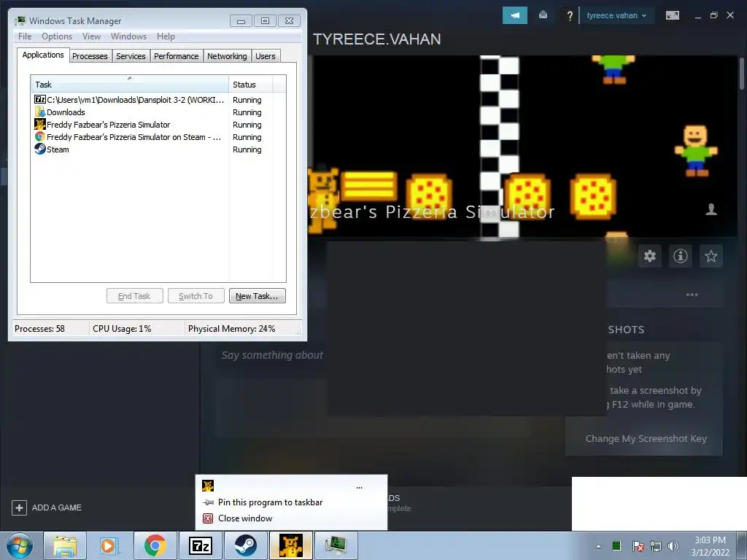Click the Steam page vertical scrollbar
Viewport: 747px width, 560px height.
(742, 73)
